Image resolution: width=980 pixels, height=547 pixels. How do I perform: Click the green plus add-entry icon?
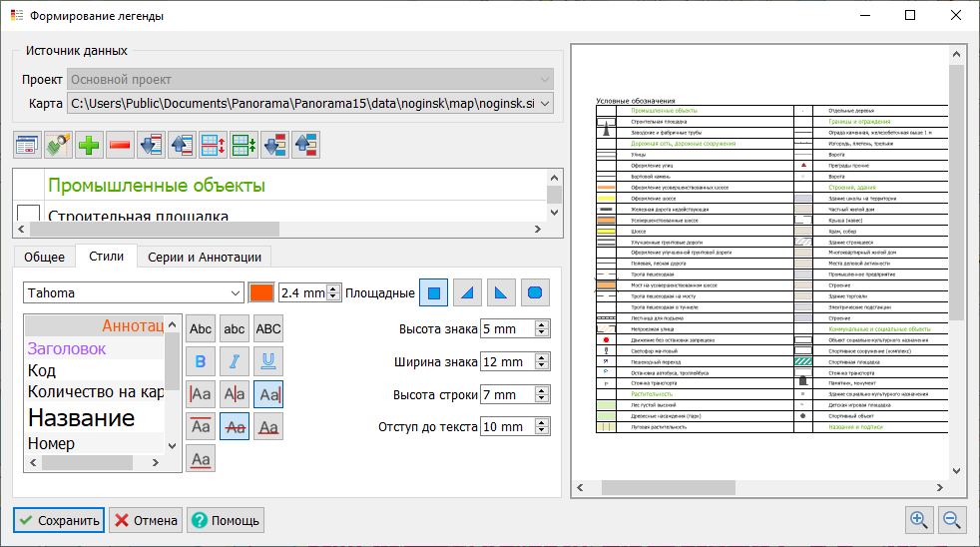[89, 145]
